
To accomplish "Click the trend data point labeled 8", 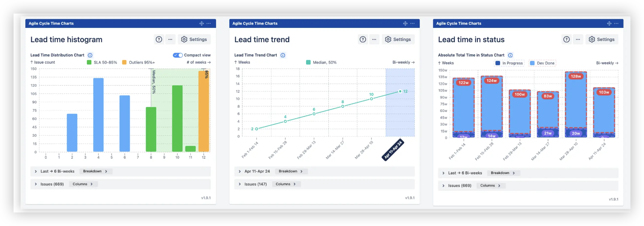I will click(x=343, y=106).
